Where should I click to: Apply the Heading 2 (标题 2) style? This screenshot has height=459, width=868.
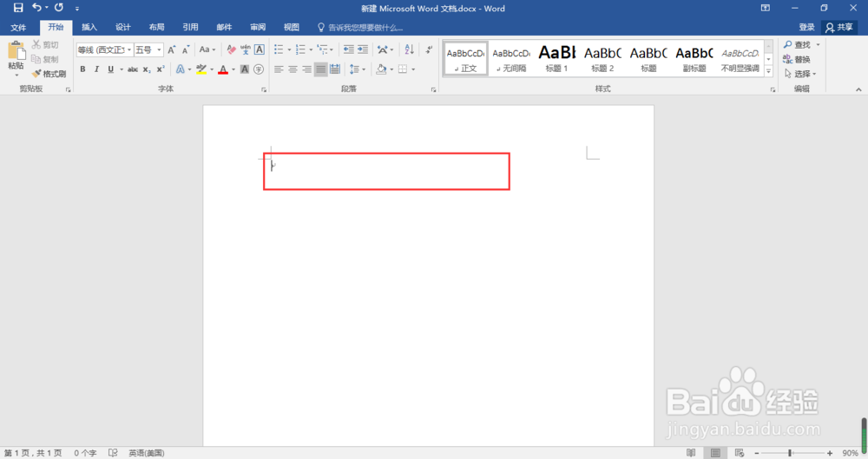(x=603, y=58)
